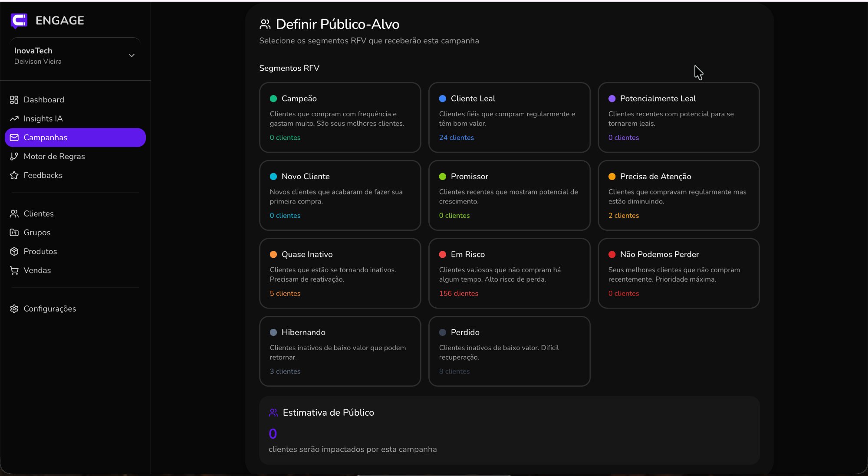Click the green status dot on Promissor
This screenshot has height=476, width=868.
(x=442, y=176)
